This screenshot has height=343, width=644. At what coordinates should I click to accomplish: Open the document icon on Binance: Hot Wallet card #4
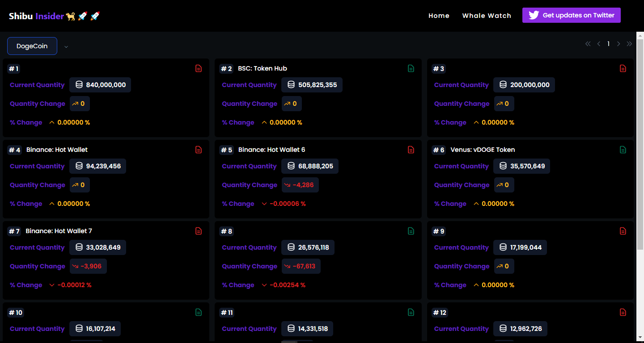point(199,150)
